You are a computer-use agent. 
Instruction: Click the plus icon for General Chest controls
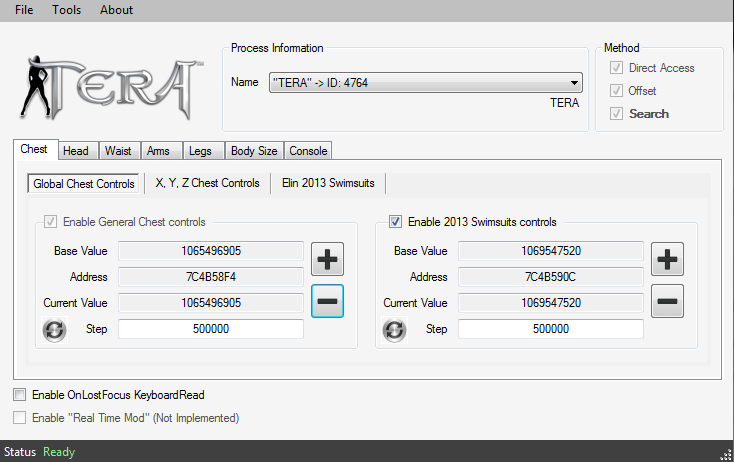point(327,259)
